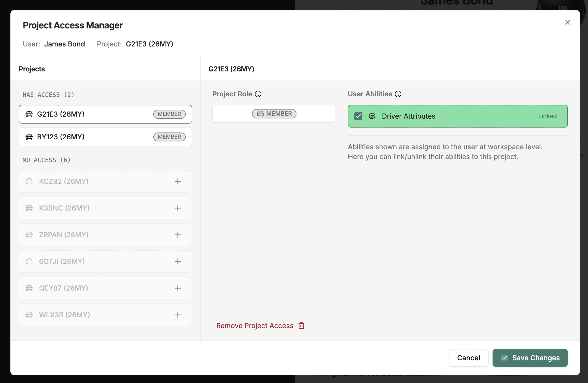Select the BY123 (26MY) project row
This screenshot has height=383, width=588.
[x=105, y=137]
